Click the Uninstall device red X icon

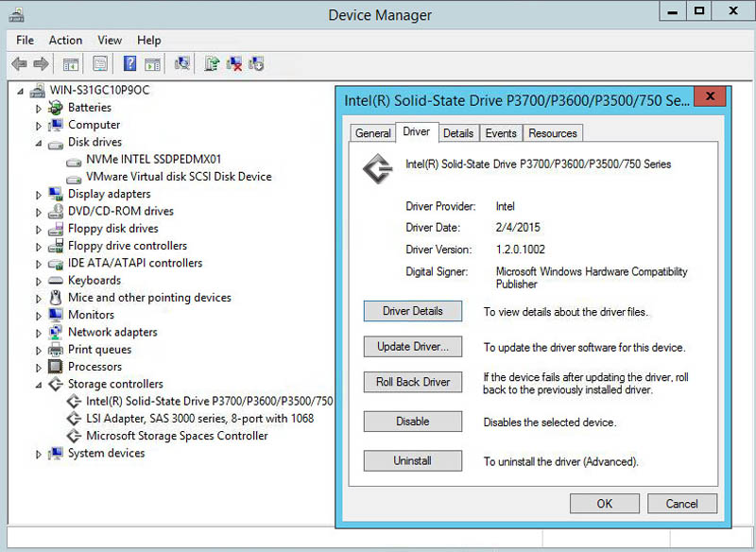tap(234, 64)
